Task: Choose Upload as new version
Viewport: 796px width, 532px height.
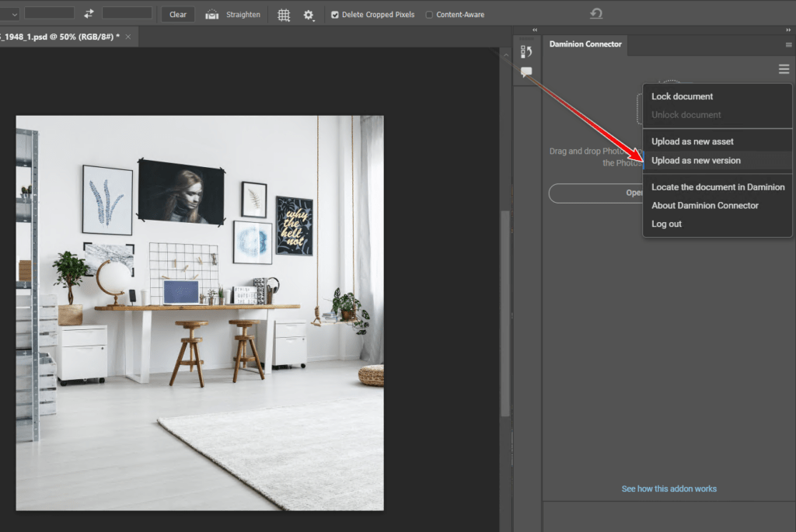Action: click(696, 161)
